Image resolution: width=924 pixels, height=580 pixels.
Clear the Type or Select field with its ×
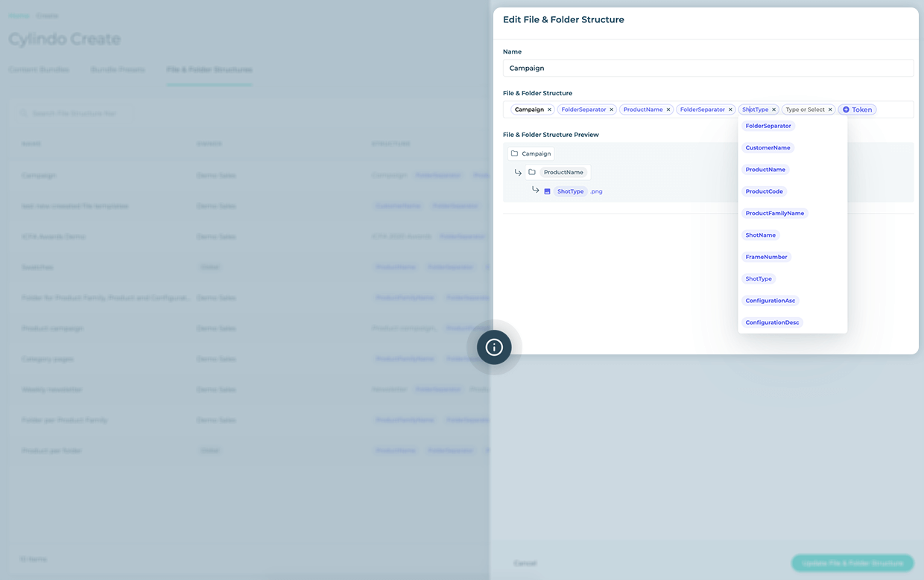[x=830, y=109]
